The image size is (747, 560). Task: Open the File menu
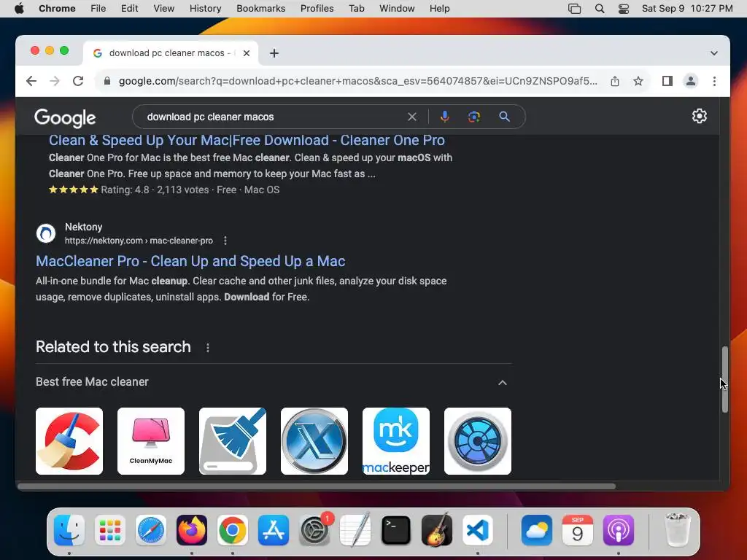[98, 9]
